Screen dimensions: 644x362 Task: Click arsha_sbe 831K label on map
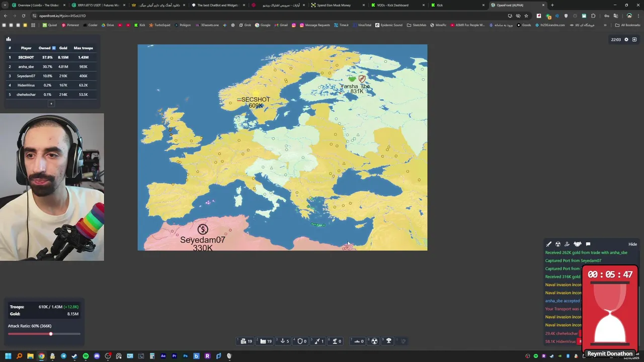[x=357, y=88]
